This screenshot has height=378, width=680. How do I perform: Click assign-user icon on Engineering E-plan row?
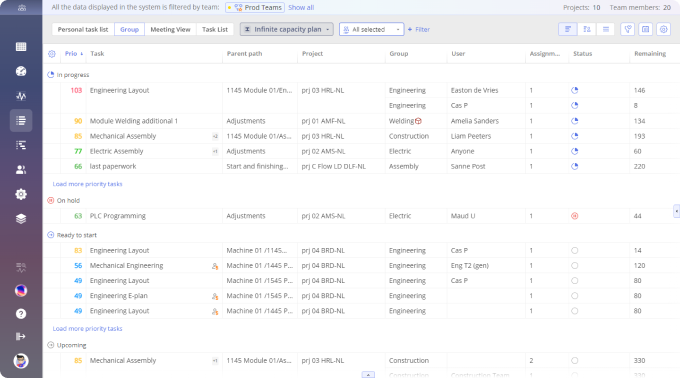pos(215,297)
